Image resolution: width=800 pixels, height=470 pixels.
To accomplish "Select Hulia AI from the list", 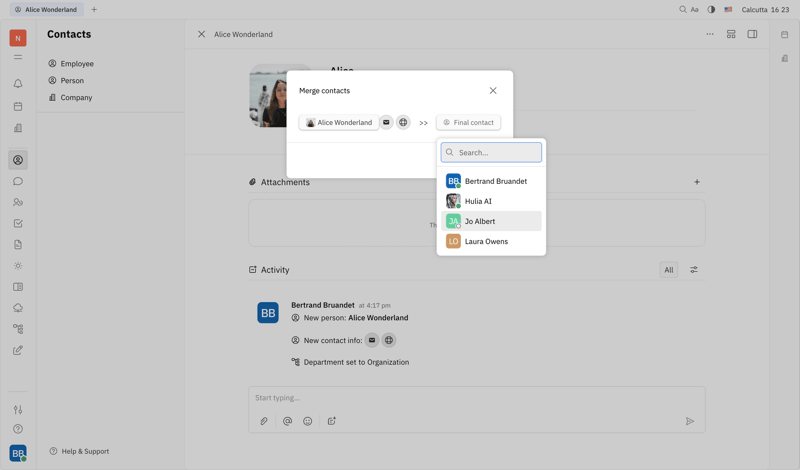I will 491,201.
